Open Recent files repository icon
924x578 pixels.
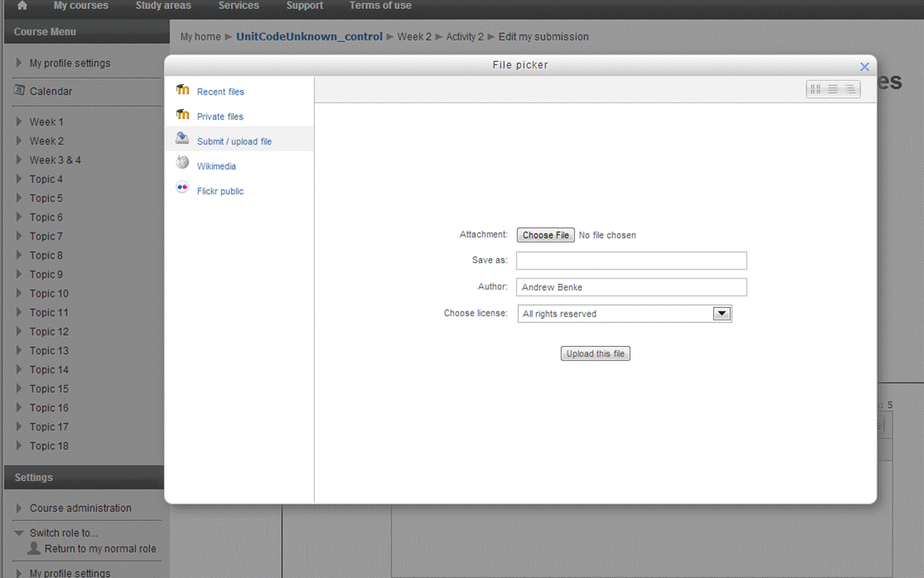(183, 90)
